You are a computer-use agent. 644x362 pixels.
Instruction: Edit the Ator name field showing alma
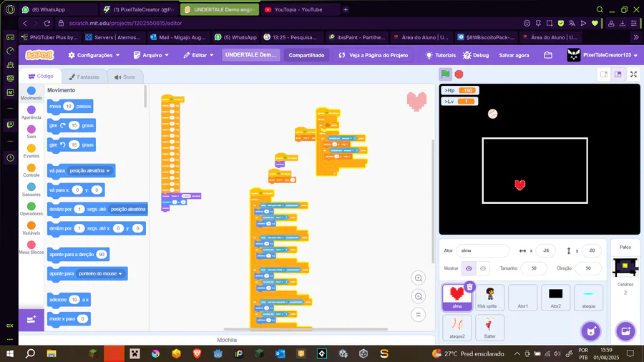click(482, 250)
